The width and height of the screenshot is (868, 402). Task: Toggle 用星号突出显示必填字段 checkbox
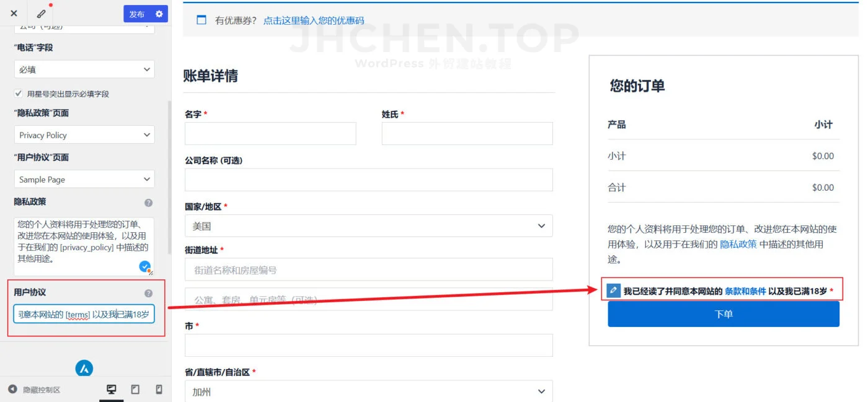coord(19,94)
